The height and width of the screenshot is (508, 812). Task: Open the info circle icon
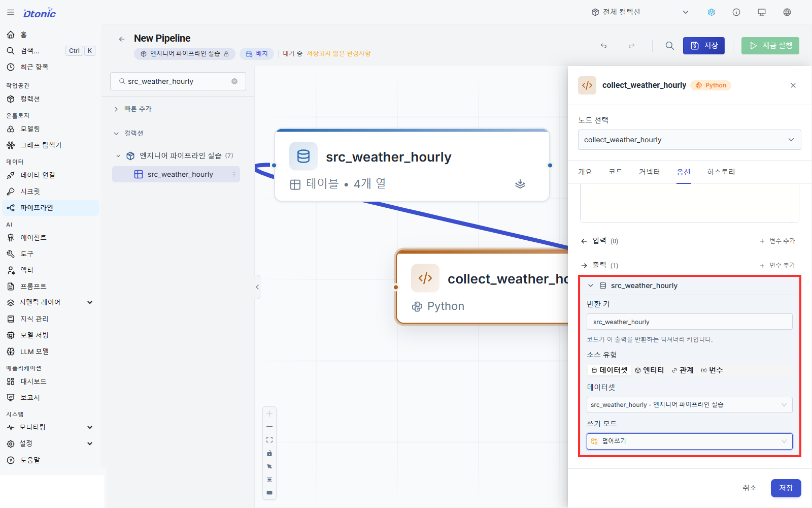(736, 12)
